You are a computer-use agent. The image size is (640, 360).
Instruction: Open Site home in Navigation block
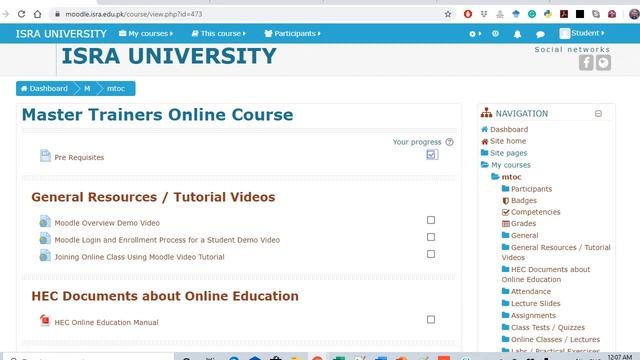pyautogui.click(x=508, y=141)
